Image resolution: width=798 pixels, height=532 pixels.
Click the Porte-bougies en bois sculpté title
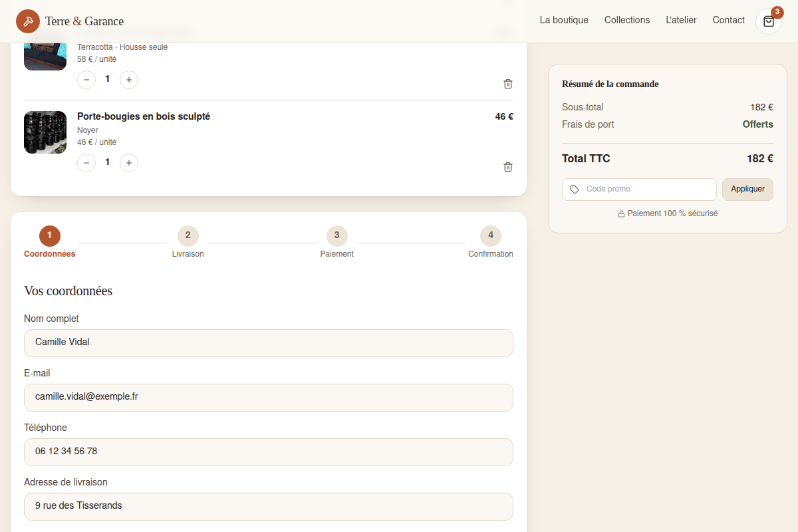pos(144,116)
